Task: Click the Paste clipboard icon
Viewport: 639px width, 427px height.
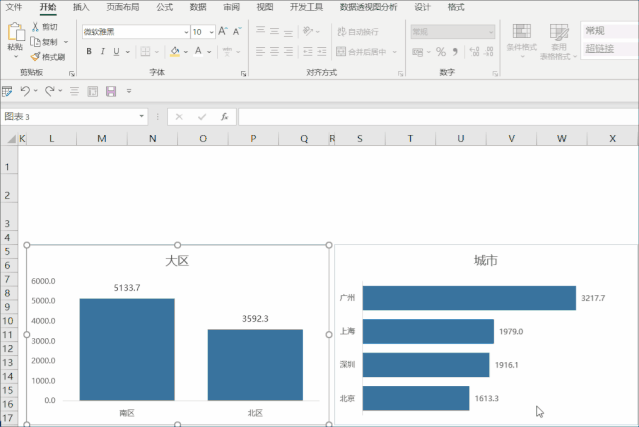Action: [15, 32]
